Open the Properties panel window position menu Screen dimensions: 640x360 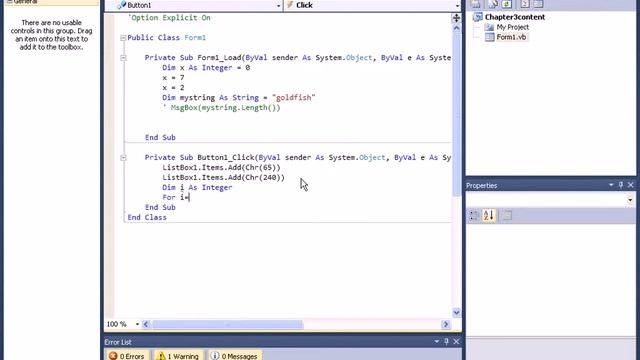point(611,185)
